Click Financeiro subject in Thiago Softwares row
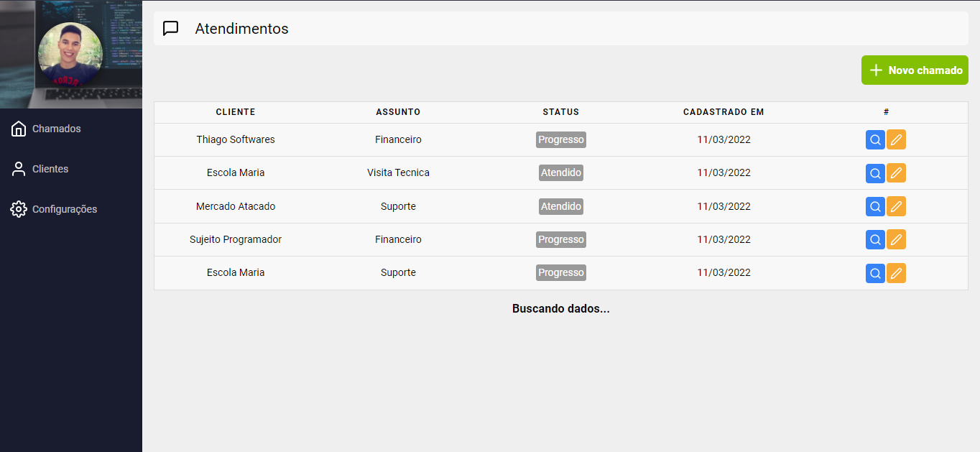 click(398, 139)
